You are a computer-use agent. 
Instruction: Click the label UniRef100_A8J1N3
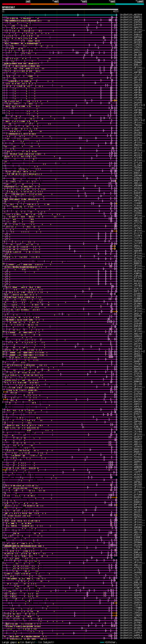(131, 57)
